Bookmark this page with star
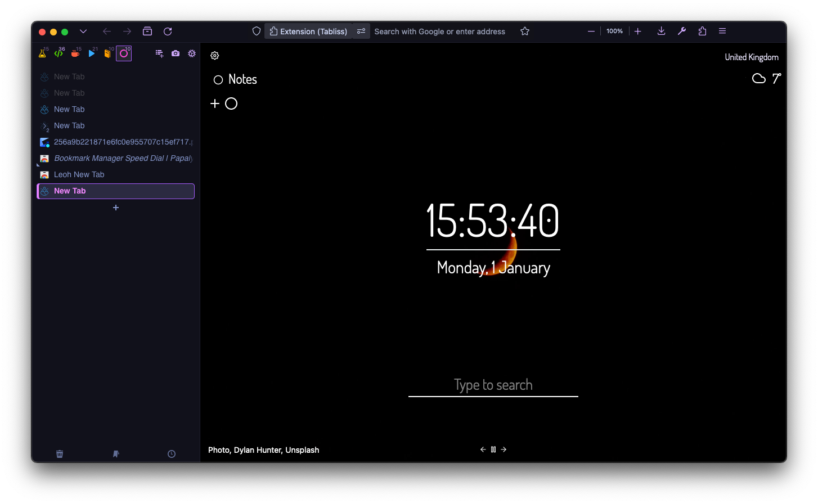The width and height of the screenshot is (818, 504). tap(525, 31)
